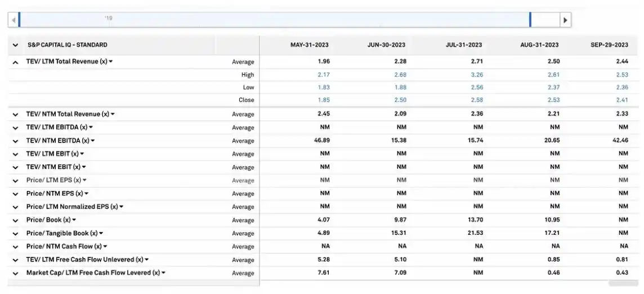Viewport: 644px width, 294px height.
Task: Click the right handle of timeline range
Action: [x=530, y=20]
